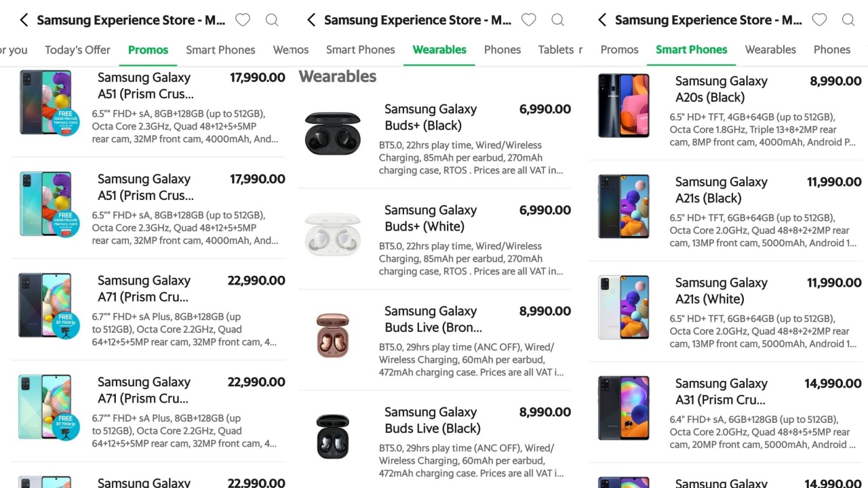This screenshot has width=868, height=488.
Task: Go back from the Wearables screen
Action: point(311,20)
